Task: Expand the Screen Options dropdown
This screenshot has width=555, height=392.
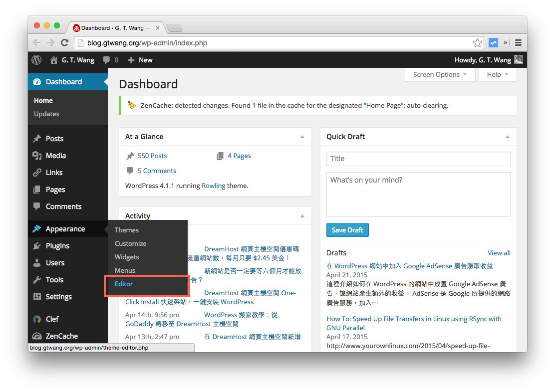Action: (440, 74)
